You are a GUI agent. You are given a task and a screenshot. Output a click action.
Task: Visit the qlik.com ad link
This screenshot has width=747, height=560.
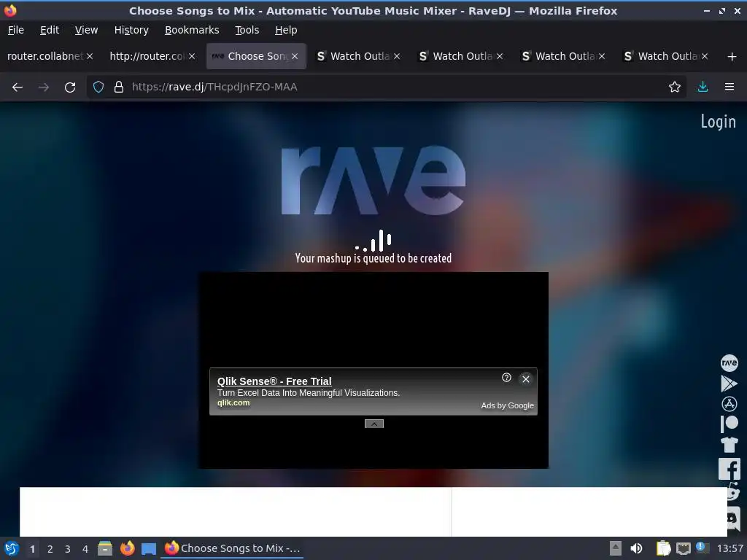(x=233, y=402)
